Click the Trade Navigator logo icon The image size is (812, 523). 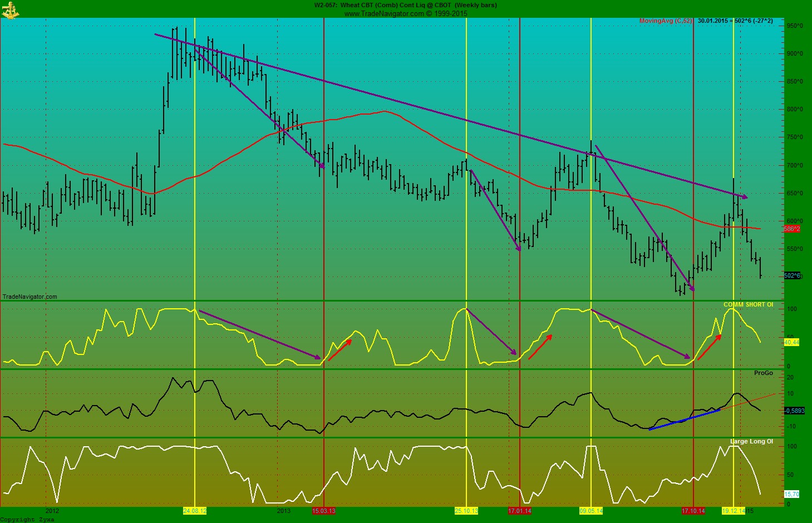[10, 9]
